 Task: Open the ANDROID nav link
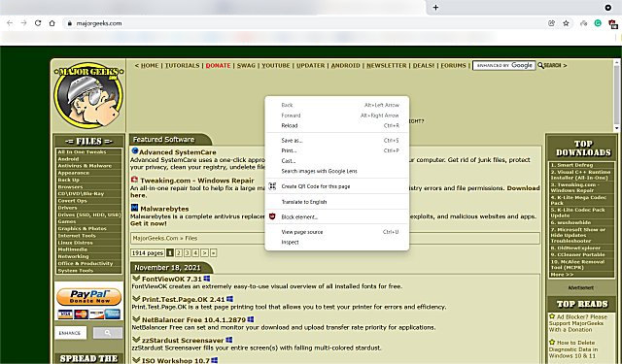pyautogui.click(x=346, y=65)
